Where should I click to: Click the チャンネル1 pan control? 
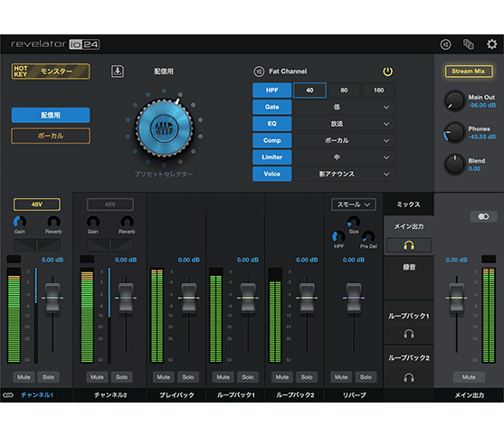tap(37, 245)
